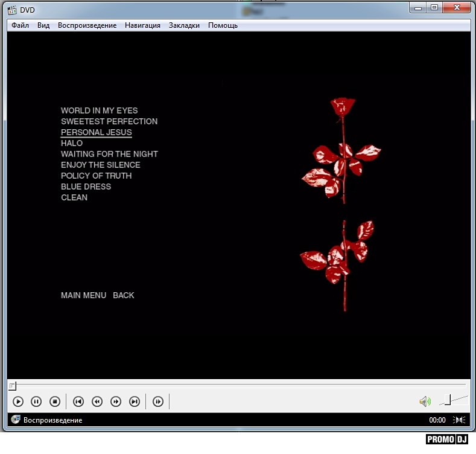Open the Навигация menu
The width and height of the screenshot is (476, 454).
pyautogui.click(x=142, y=25)
